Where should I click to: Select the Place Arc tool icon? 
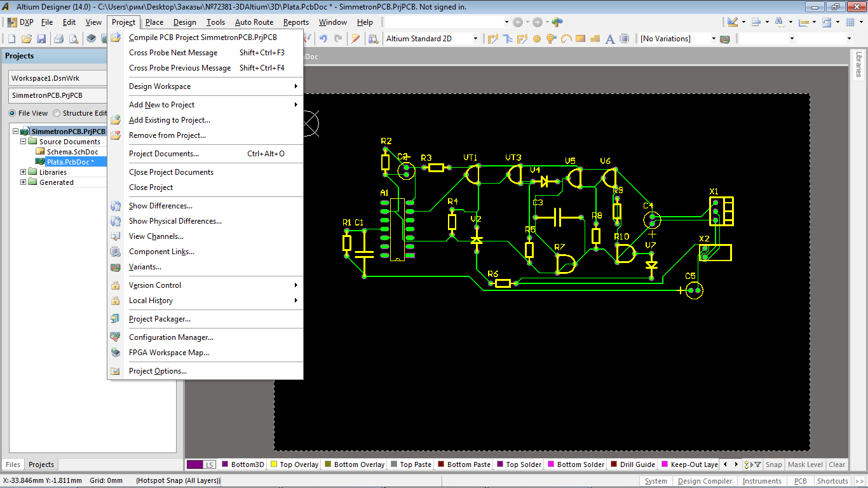pos(566,39)
